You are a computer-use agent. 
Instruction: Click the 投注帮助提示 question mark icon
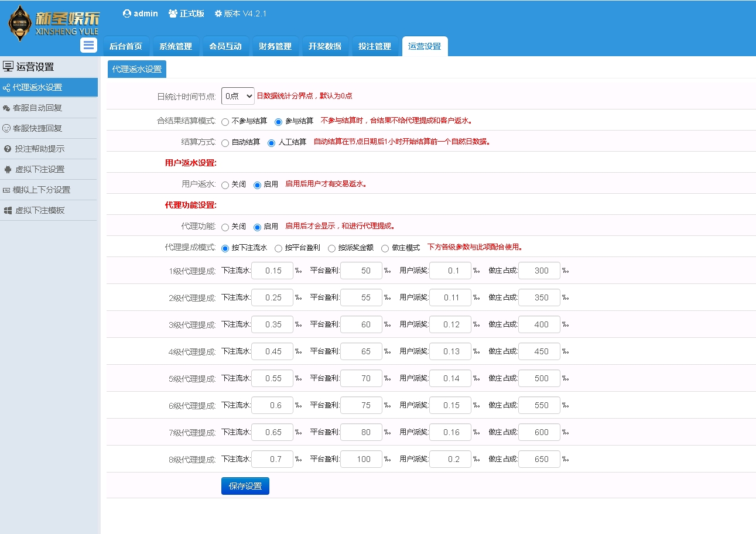point(8,149)
